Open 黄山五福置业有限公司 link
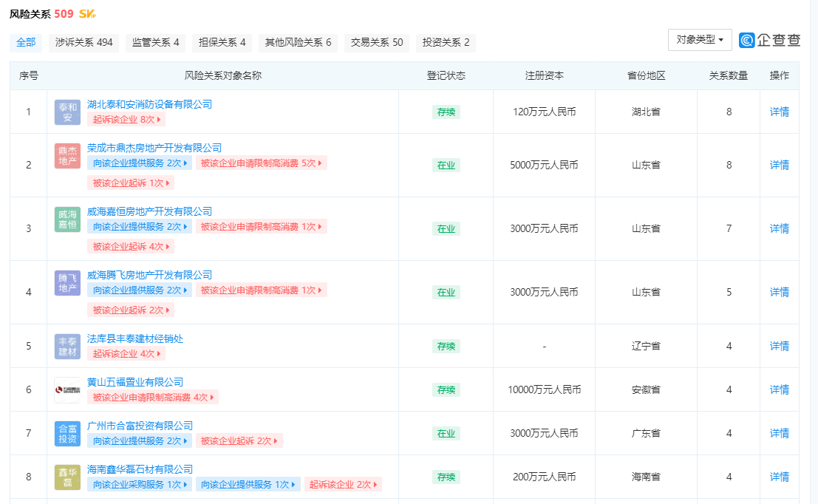Viewport: 818px width, 504px height. (x=134, y=382)
